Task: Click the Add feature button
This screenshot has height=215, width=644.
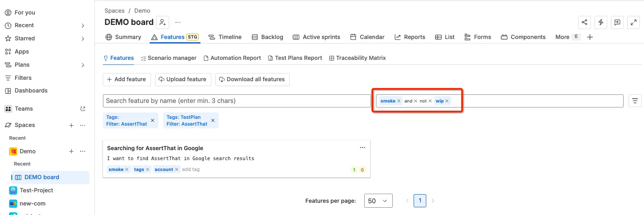Action: pos(127,79)
